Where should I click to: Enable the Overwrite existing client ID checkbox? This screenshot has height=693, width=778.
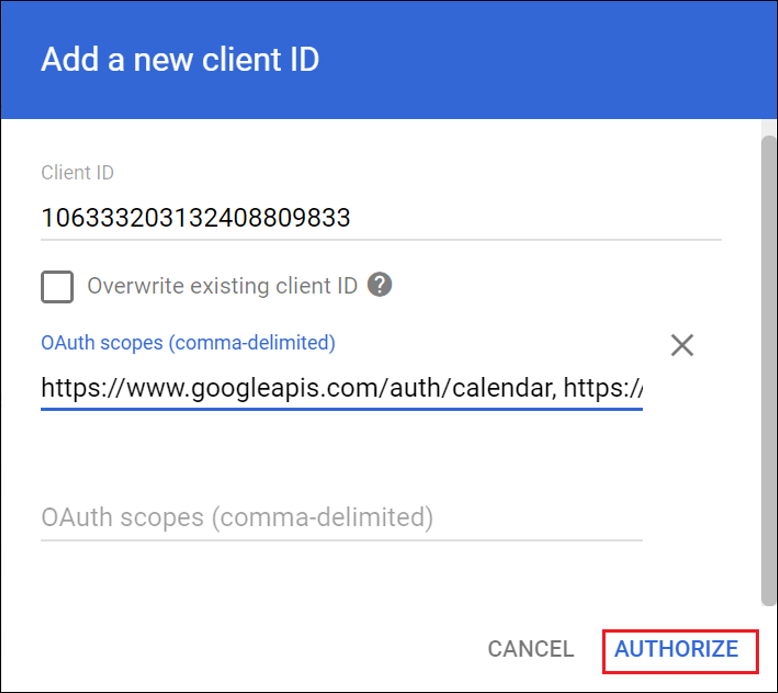point(57,287)
